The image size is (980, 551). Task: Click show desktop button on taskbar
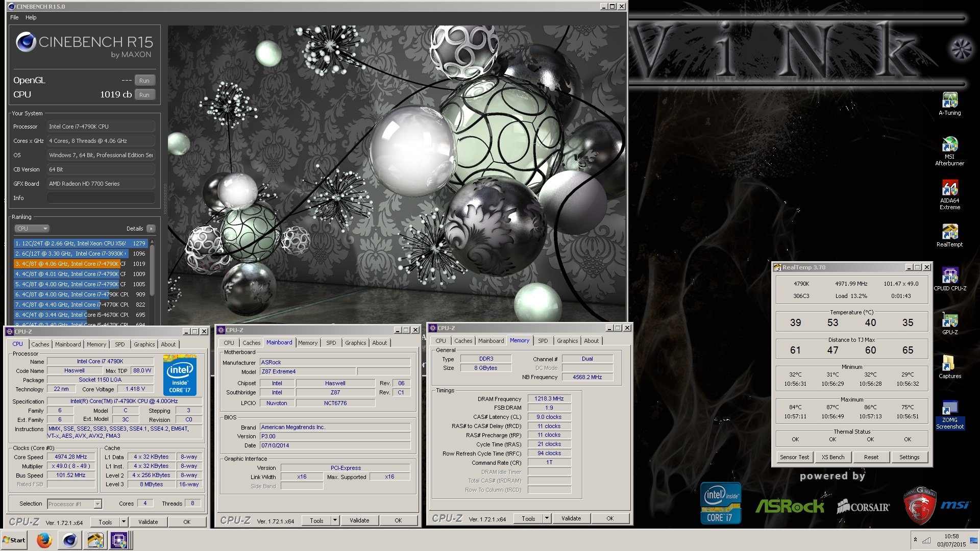974,540
